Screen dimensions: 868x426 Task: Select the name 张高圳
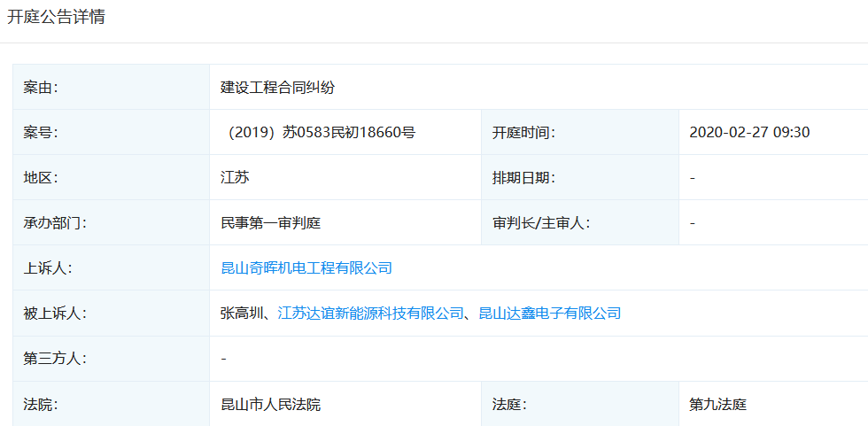242,314
